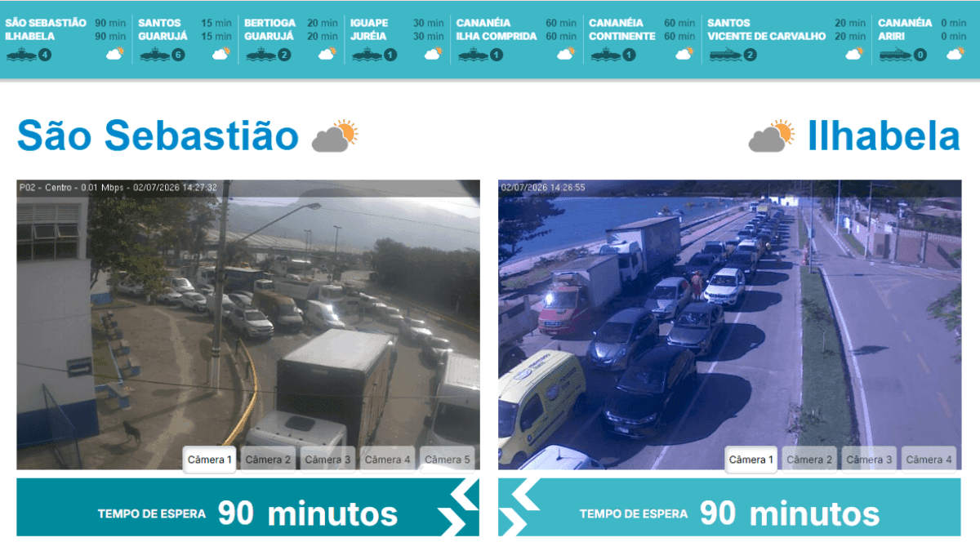Image resolution: width=980 pixels, height=551 pixels.
Task: Show Câmera 4 on São Sebastião feed
Action: click(x=388, y=460)
